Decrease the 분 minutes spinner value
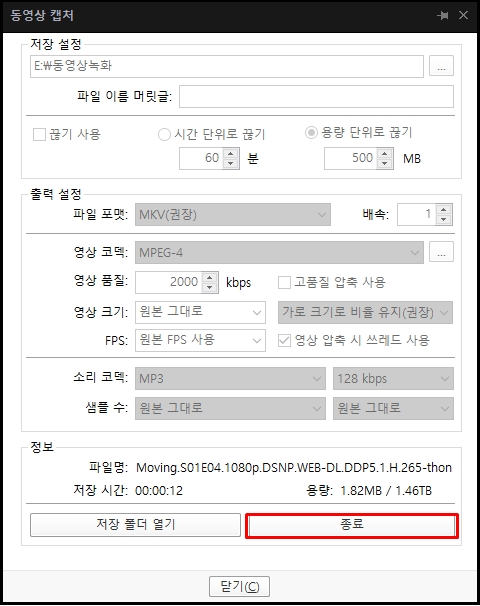480x606 pixels. coord(231,163)
